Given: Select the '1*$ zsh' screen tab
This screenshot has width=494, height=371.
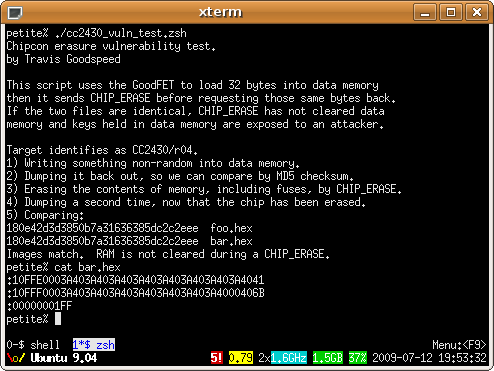Looking at the screenshot, I should tap(94, 345).
